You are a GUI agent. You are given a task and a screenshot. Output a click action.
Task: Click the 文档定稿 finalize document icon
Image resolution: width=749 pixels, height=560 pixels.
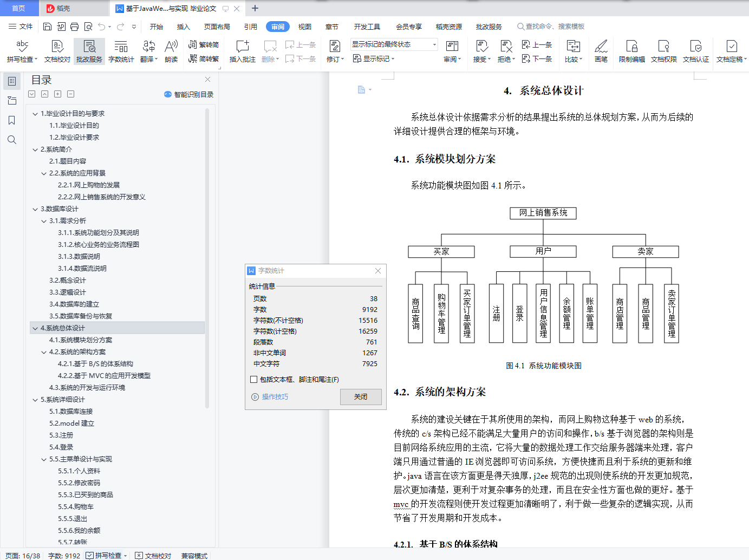coord(732,47)
